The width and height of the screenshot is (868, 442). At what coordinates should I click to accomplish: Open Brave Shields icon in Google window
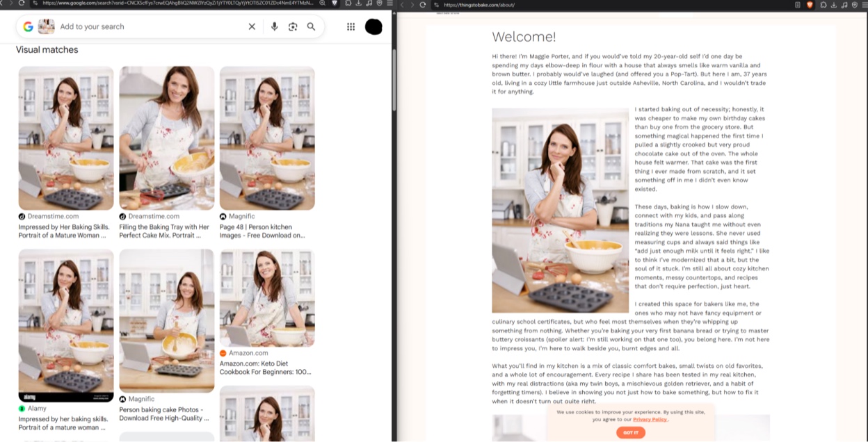(x=335, y=3)
